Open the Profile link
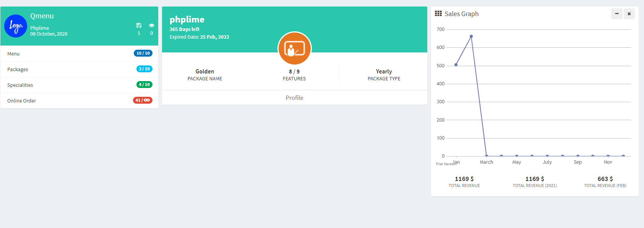644x228 pixels. click(x=294, y=98)
